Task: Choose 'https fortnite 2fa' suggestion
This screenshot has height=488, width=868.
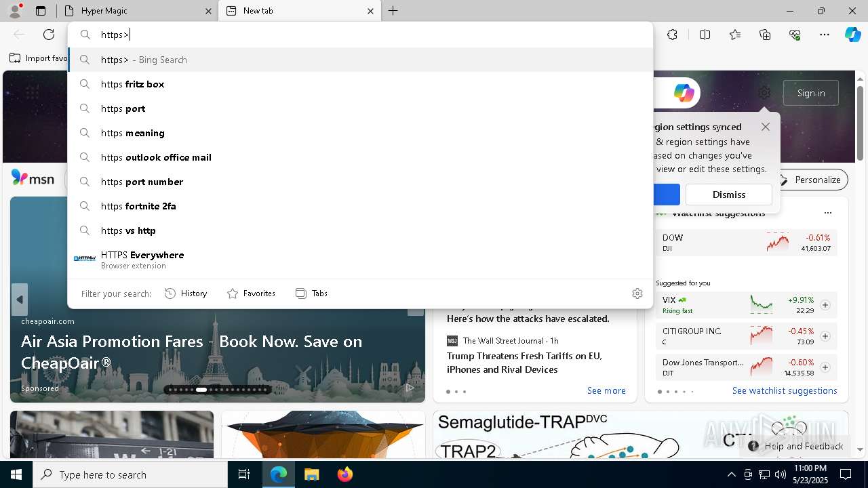Action: 361,206
